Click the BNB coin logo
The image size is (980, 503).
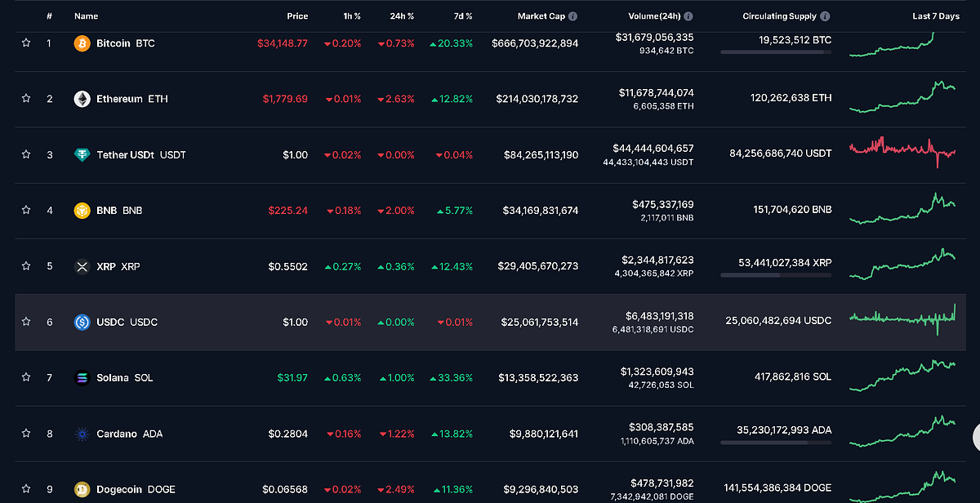[81, 210]
